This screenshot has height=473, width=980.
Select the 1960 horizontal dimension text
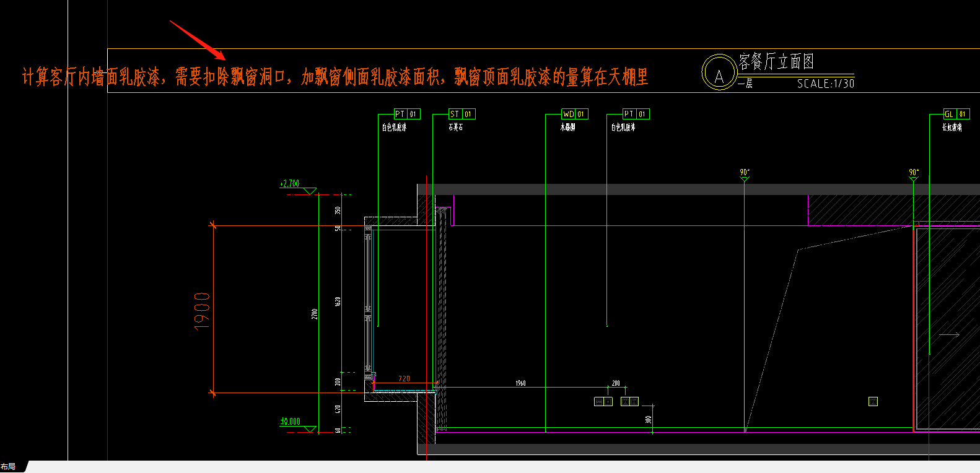tap(520, 383)
